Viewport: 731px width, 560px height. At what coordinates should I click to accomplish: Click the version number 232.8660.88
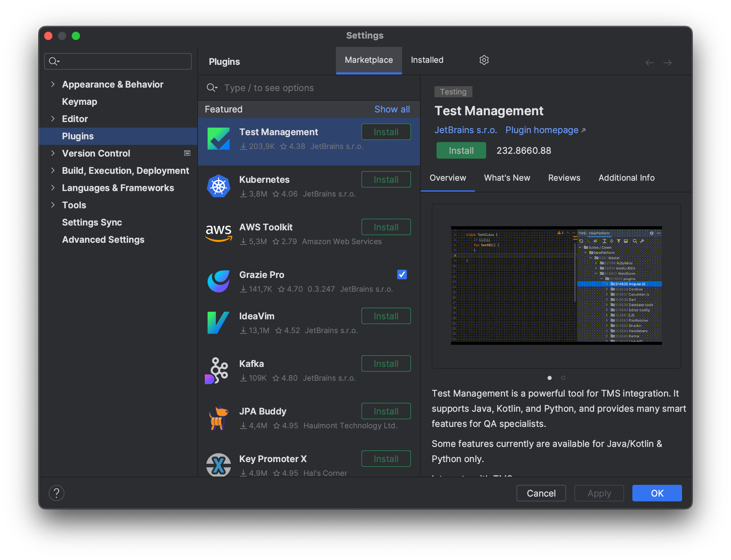tap(523, 150)
